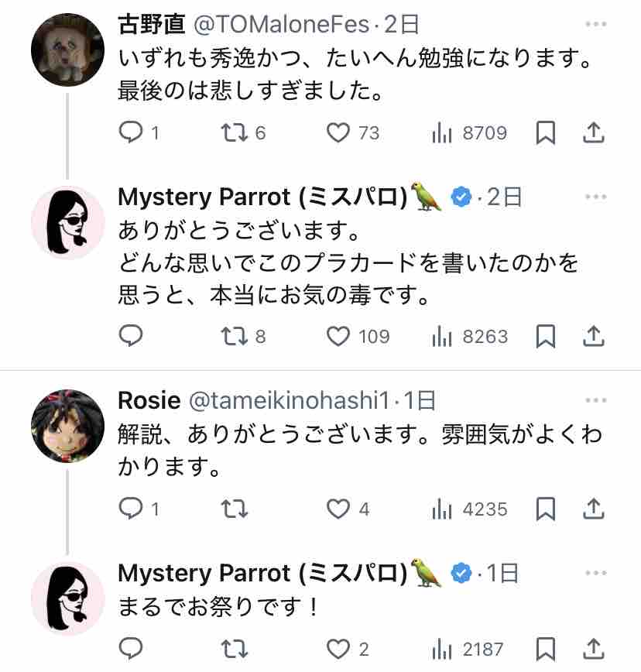Share 古野直's tweet
This screenshot has width=641, height=672.
click(x=593, y=133)
